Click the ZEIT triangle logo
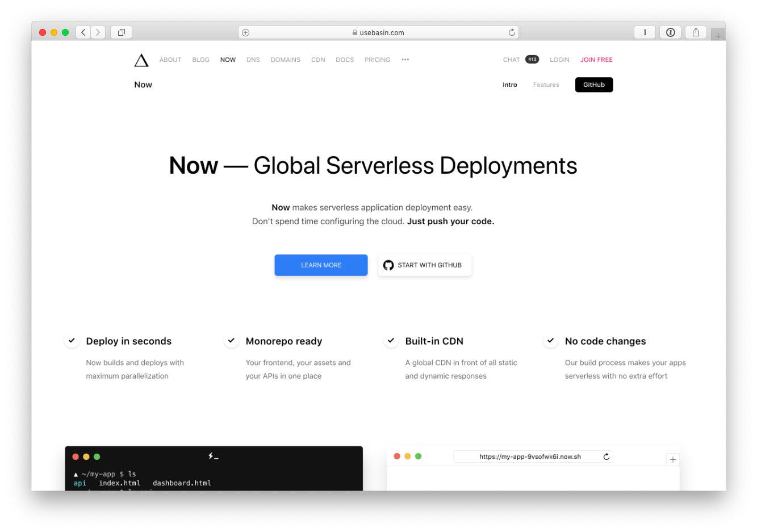The width and height of the screenshot is (757, 532). pos(141,60)
